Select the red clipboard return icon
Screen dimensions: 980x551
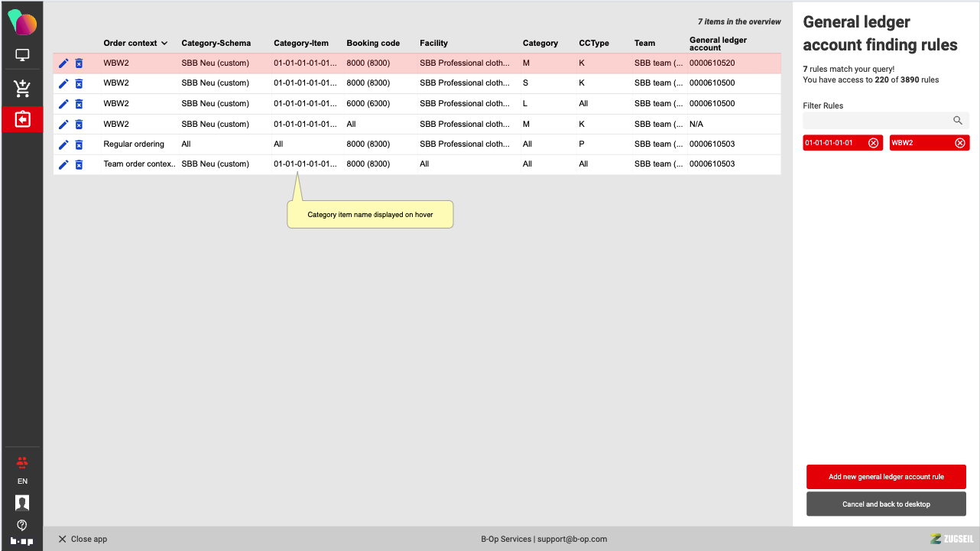tap(22, 120)
